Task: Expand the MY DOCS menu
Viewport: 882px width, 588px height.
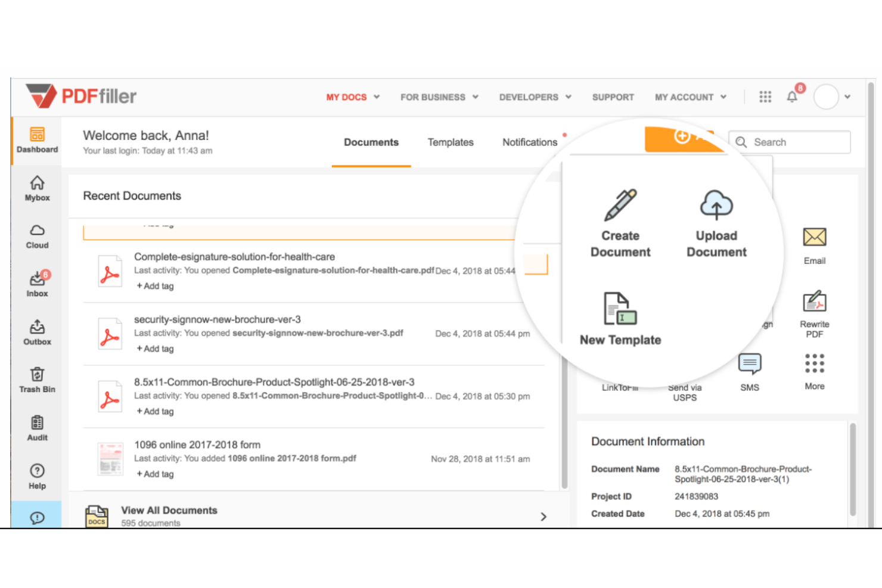Action: tap(353, 97)
